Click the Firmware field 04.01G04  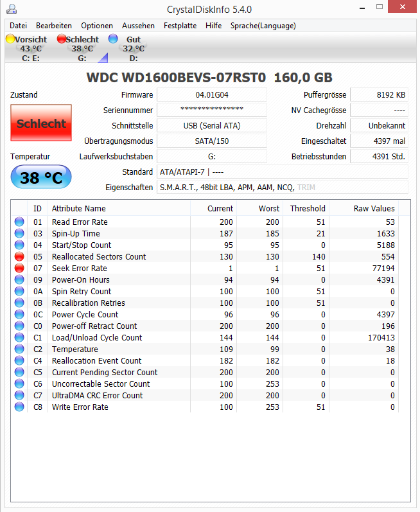tap(212, 94)
